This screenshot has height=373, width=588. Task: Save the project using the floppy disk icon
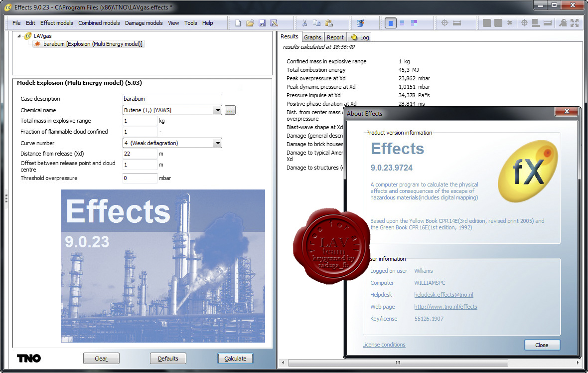(x=262, y=23)
